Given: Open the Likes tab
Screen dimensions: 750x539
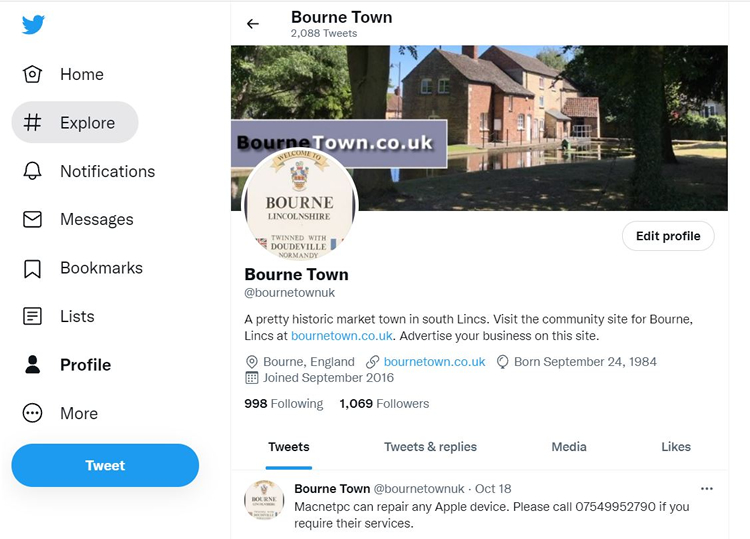Looking at the screenshot, I should tap(676, 447).
